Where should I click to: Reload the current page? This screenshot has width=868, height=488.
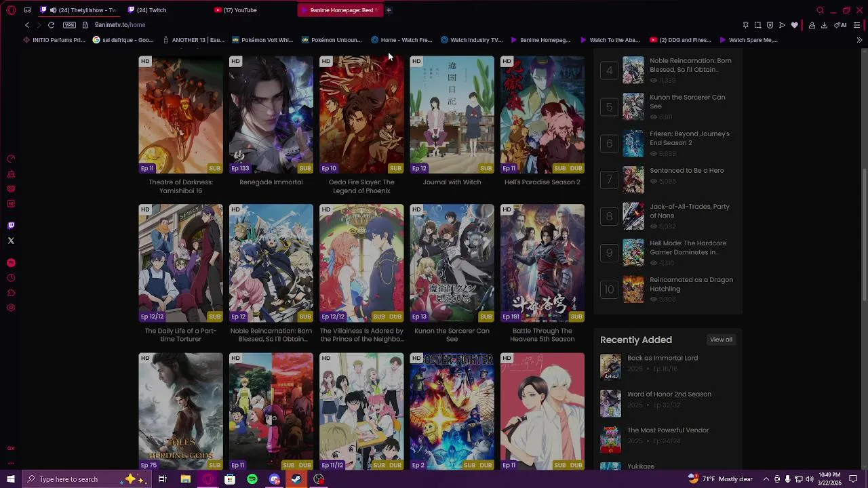click(x=51, y=25)
